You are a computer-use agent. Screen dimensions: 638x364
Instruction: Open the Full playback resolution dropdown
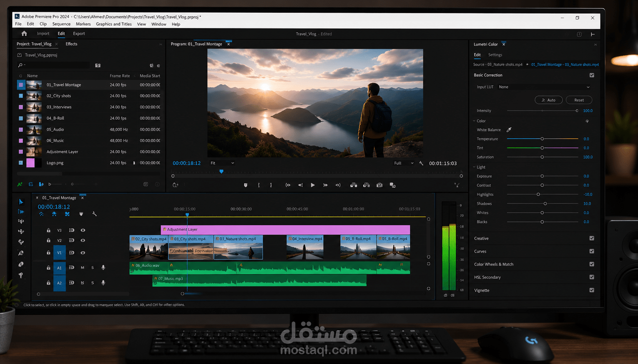point(404,163)
